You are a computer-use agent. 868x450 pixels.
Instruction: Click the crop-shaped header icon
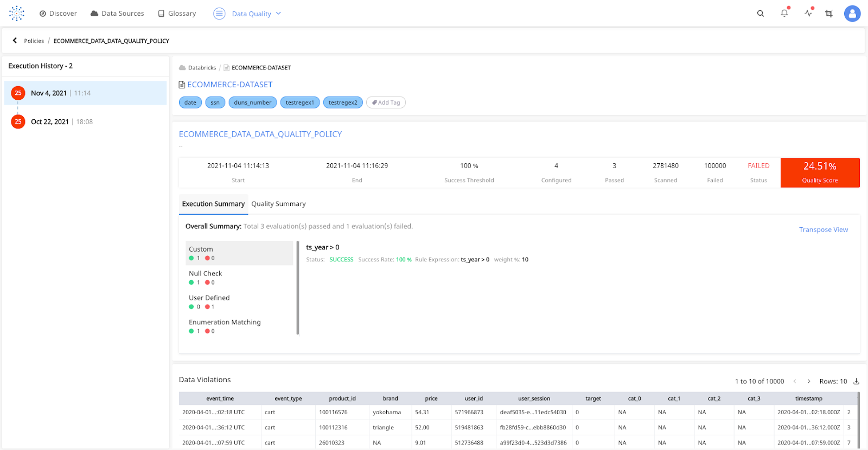[x=829, y=14]
